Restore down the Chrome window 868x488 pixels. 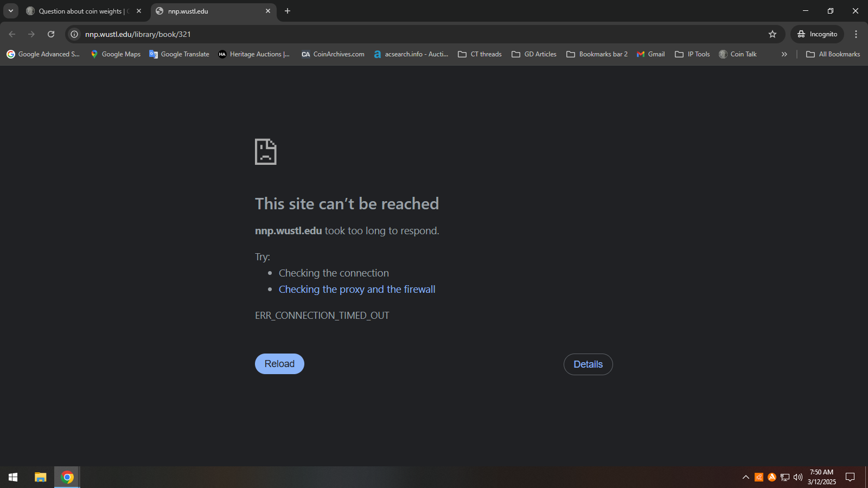[831, 11]
